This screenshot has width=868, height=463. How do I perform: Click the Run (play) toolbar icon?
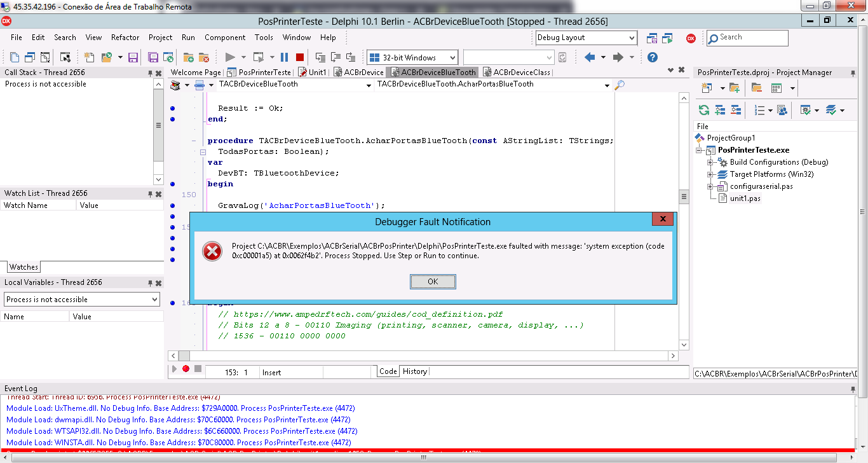pyautogui.click(x=230, y=57)
